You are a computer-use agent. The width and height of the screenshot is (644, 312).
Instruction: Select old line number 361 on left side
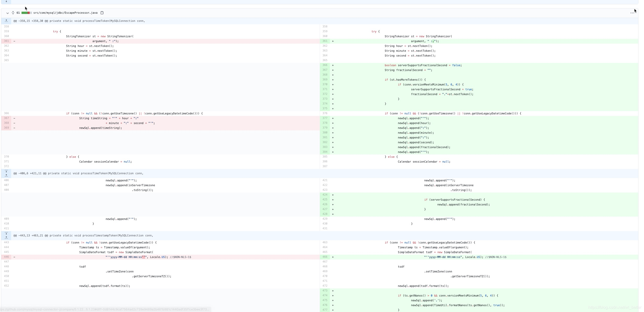[6, 41]
